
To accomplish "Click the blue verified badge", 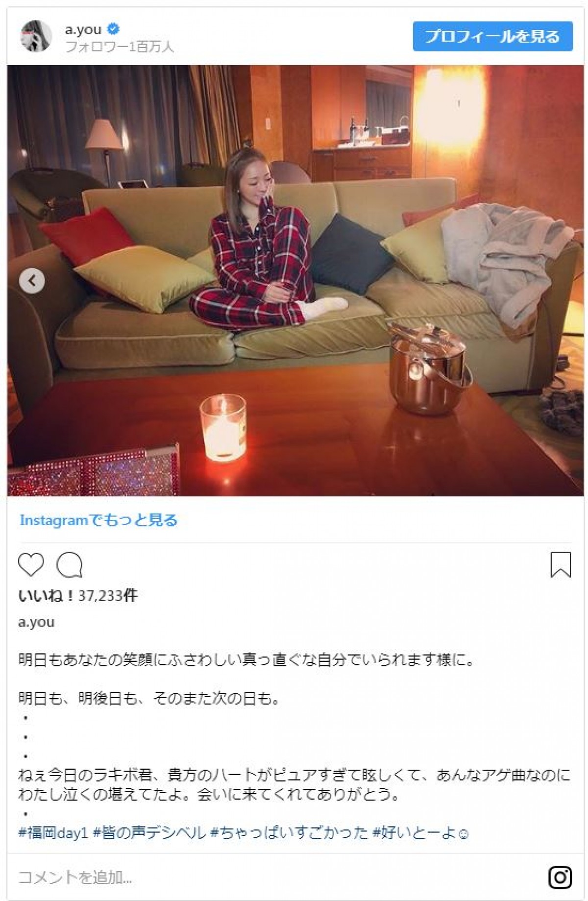I will coord(113,29).
